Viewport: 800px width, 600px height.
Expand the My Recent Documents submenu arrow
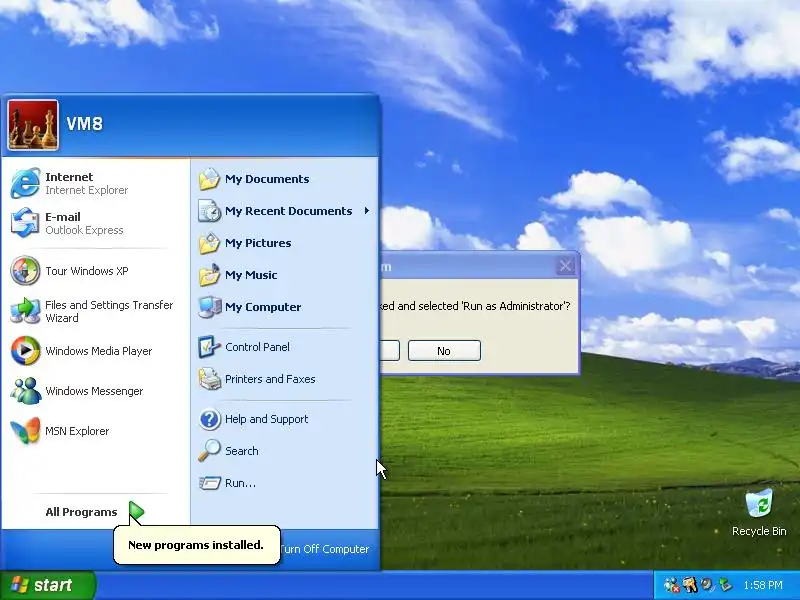[366, 211]
